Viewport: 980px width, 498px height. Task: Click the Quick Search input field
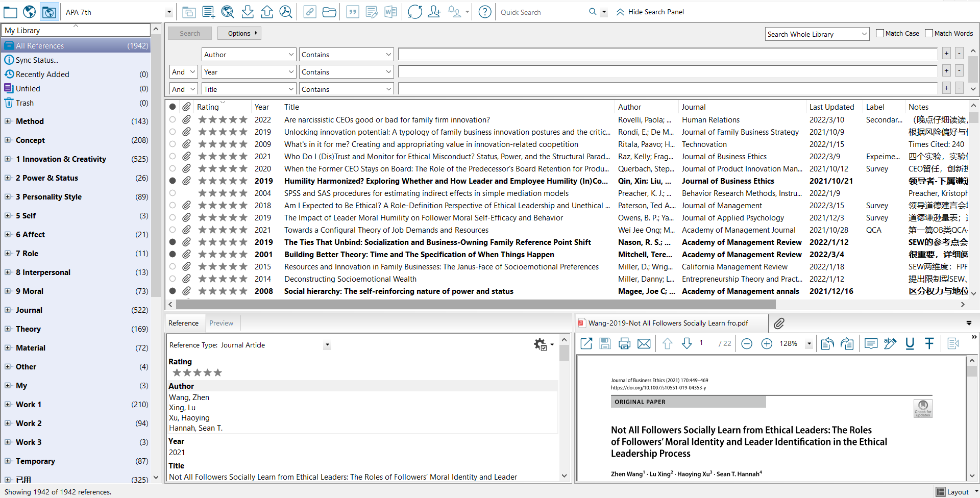pos(542,12)
